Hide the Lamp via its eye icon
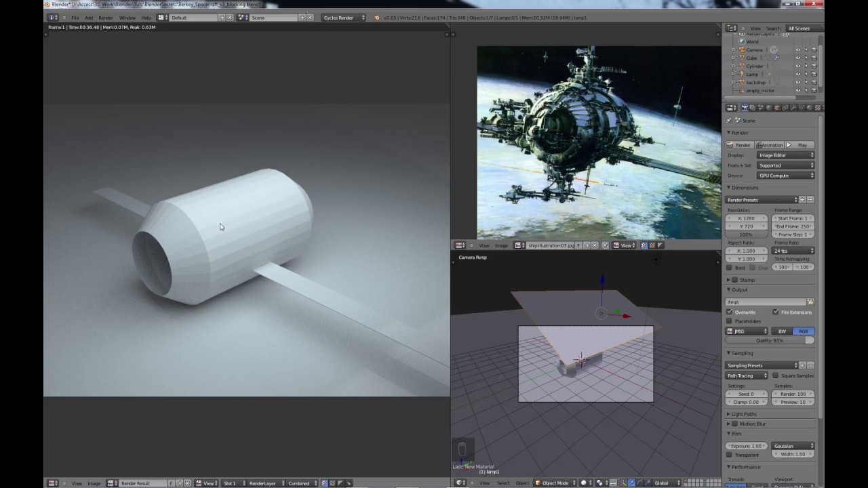 pyautogui.click(x=798, y=74)
